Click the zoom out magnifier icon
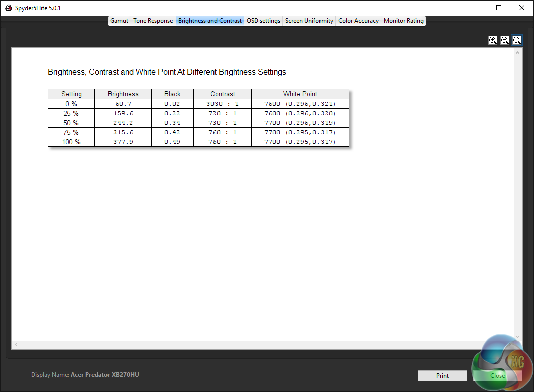 pyautogui.click(x=505, y=40)
